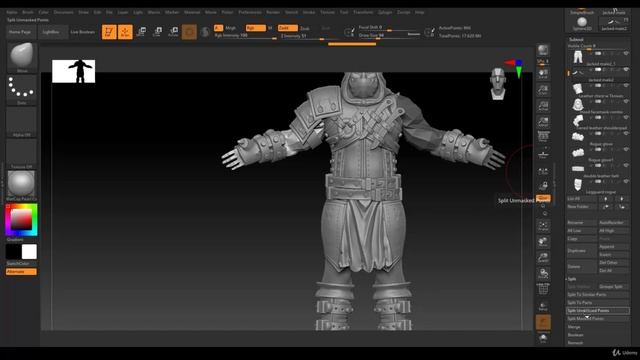640x360 pixels.
Task: Click the Duplicate subtool button
Action: 581,251
